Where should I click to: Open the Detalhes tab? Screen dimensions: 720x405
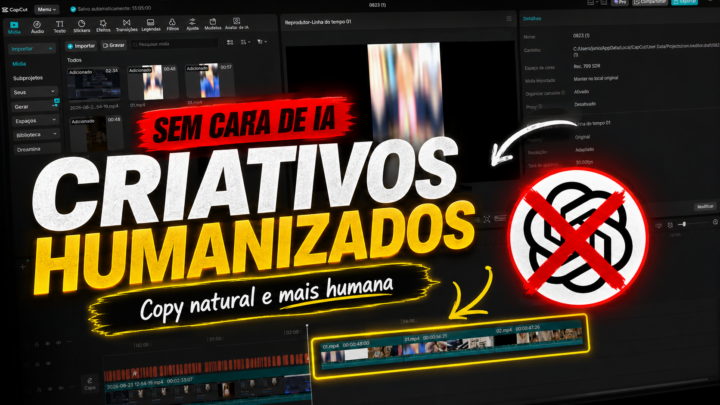pyautogui.click(x=532, y=18)
